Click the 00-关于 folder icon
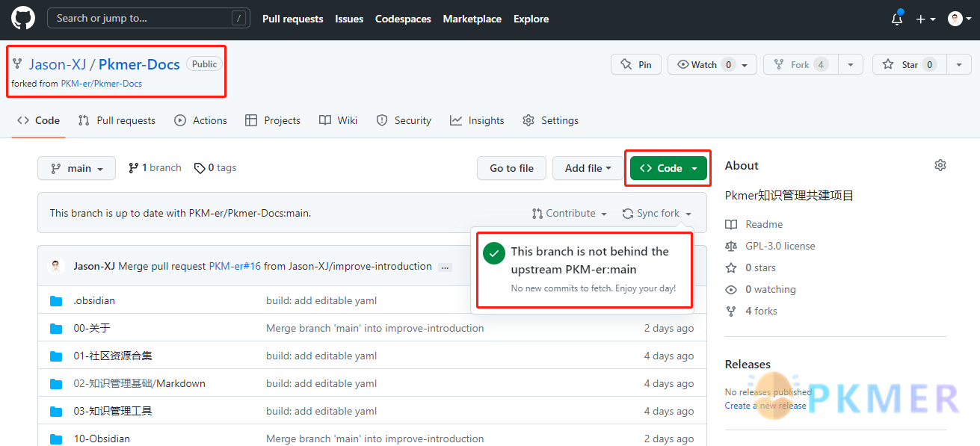Image resolution: width=980 pixels, height=446 pixels. point(56,328)
